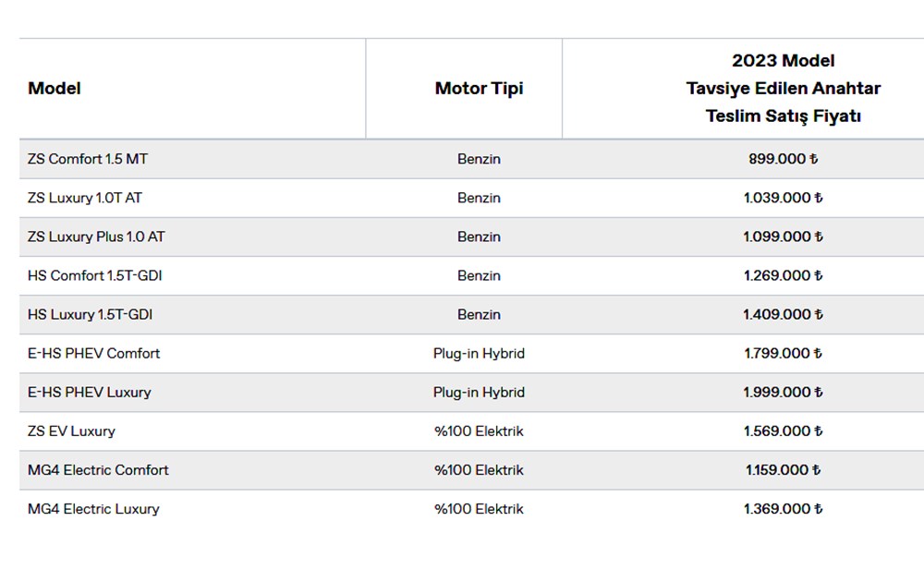Image resolution: width=924 pixels, height=570 pixels.
Task: Click Plug-in Hybrid in E-HS PHEV Comfort row
Action: pyautogui.click(x=479, y=353)
